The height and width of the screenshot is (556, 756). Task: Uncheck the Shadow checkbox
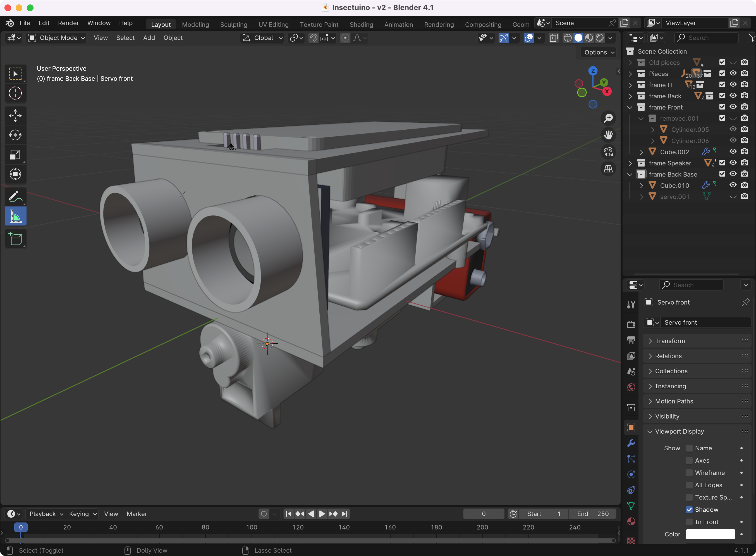click(689, 509)
